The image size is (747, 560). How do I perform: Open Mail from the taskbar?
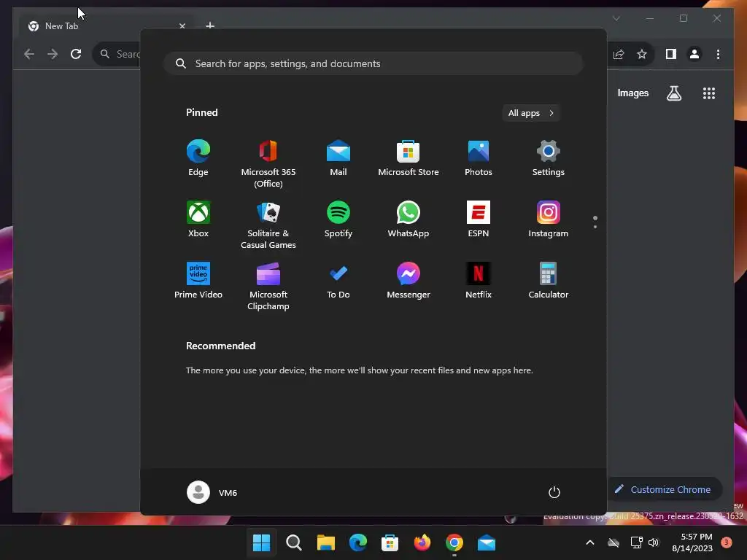point(487,542)
